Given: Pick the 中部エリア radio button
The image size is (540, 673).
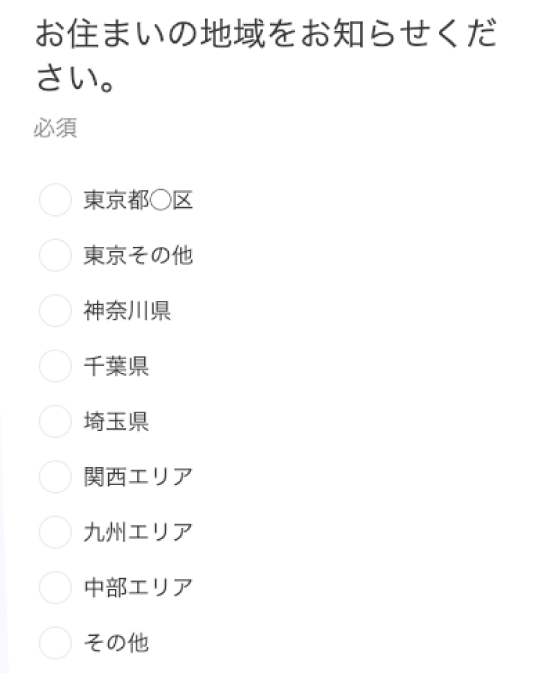Looking at the screenshot, I should click(x=55, y=587).
